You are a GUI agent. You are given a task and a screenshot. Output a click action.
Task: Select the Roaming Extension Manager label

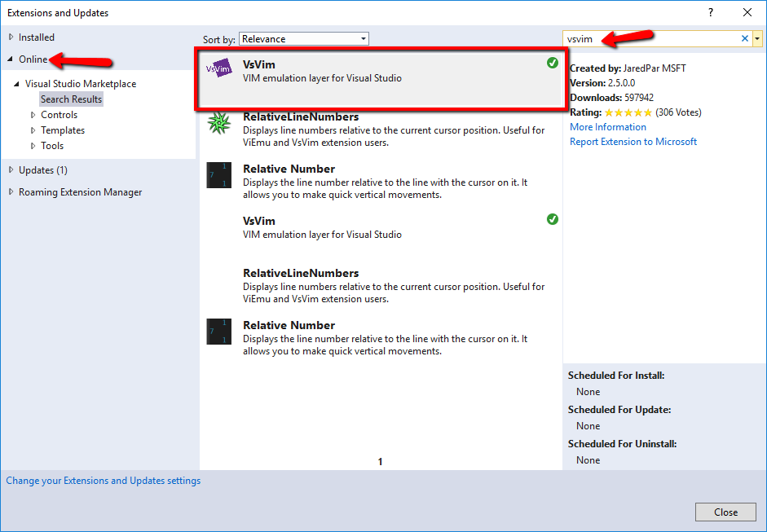pos(80,192)
